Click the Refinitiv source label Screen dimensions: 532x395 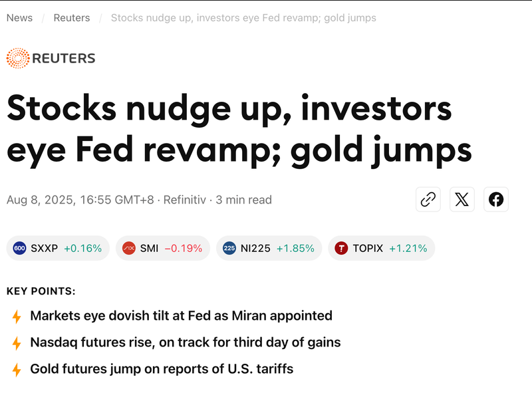point(186,199)
